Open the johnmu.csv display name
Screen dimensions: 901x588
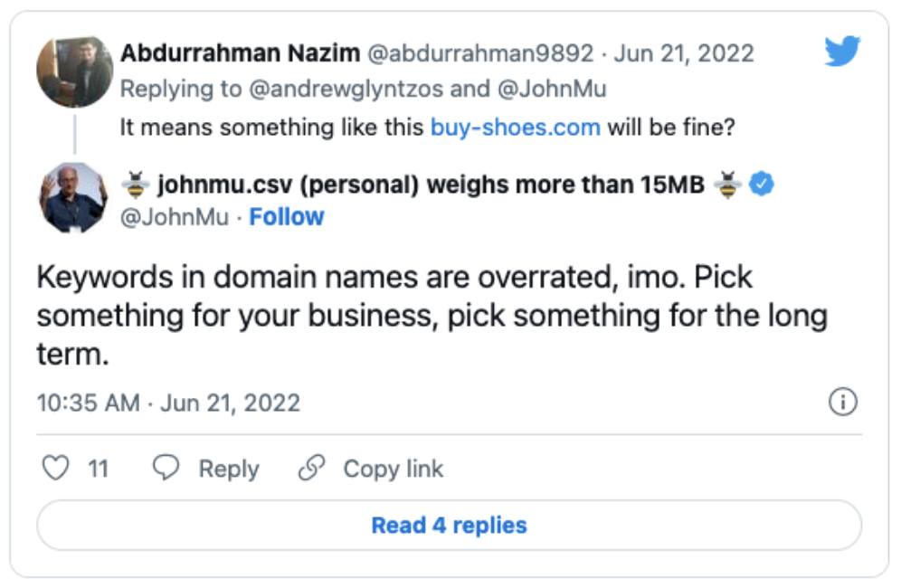[429, 186]
